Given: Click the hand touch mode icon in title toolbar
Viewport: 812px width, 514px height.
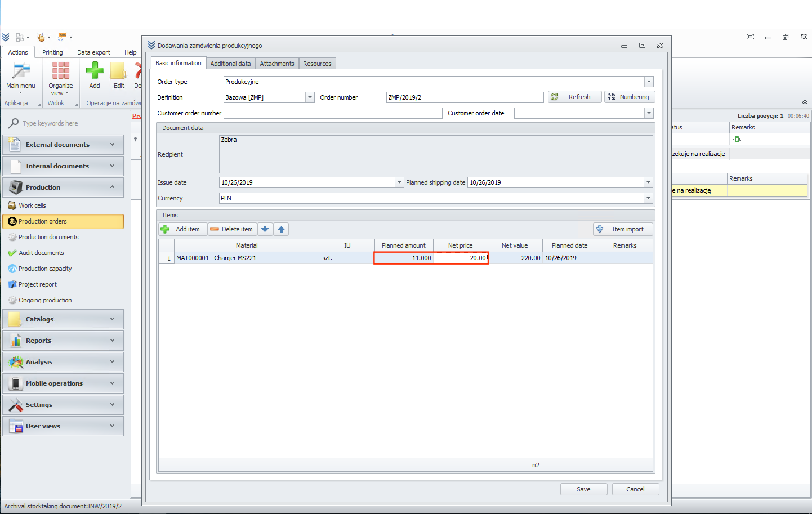Looking at the screenshot, I should pyautogui.click(x=41, y=37).
